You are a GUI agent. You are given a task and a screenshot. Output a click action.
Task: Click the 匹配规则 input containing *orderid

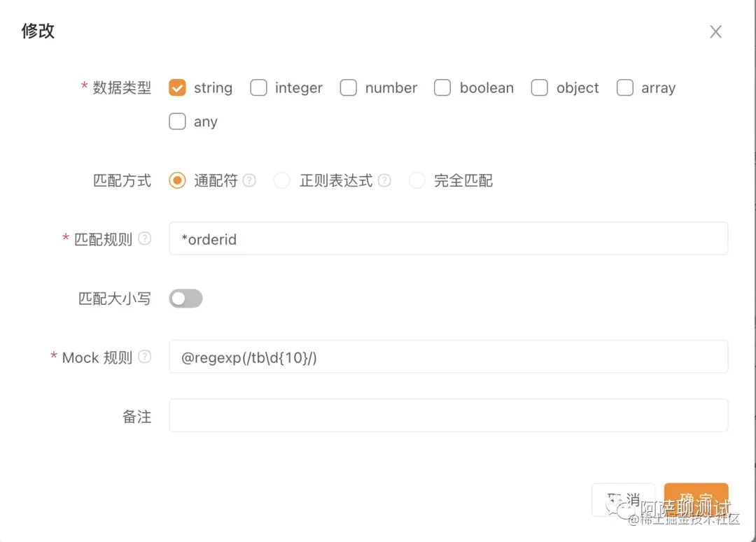click(449, 238)
